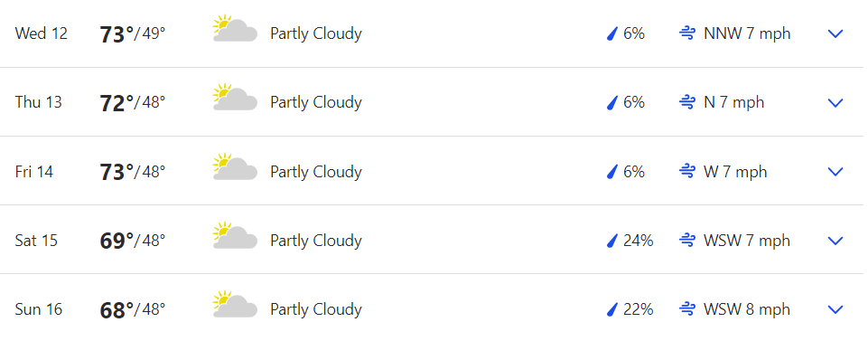This screenshot has height=341, width=868.
Task: Click the Sun 16 weather condition icon
Action: point(235,305)
